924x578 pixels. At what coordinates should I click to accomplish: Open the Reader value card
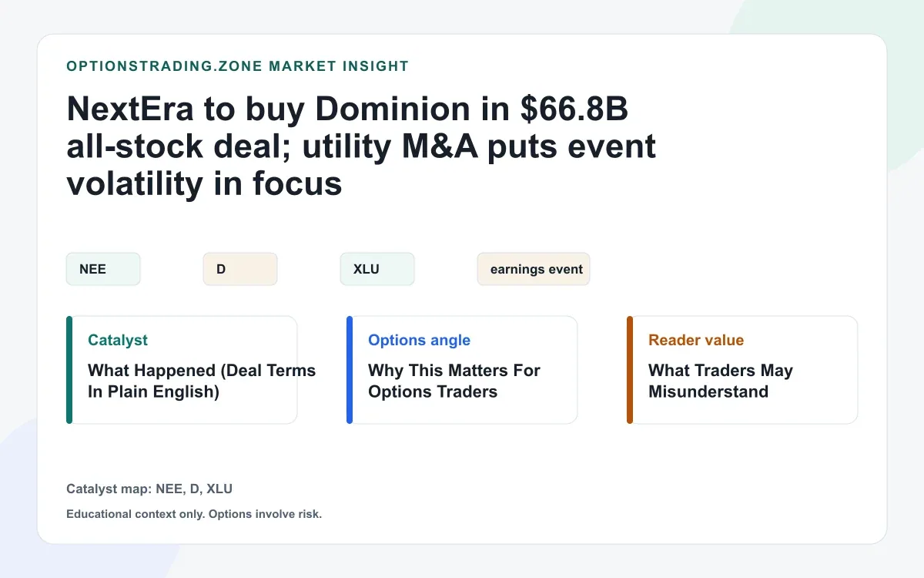pos(742,370)
